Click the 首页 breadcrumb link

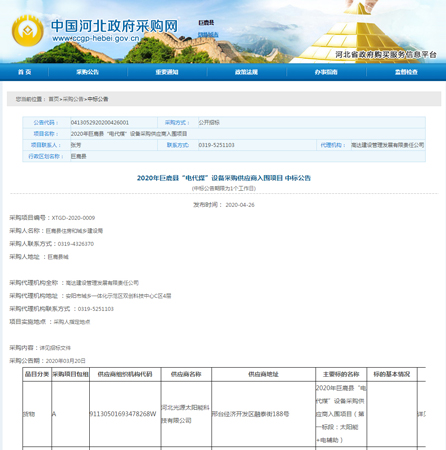54,99
